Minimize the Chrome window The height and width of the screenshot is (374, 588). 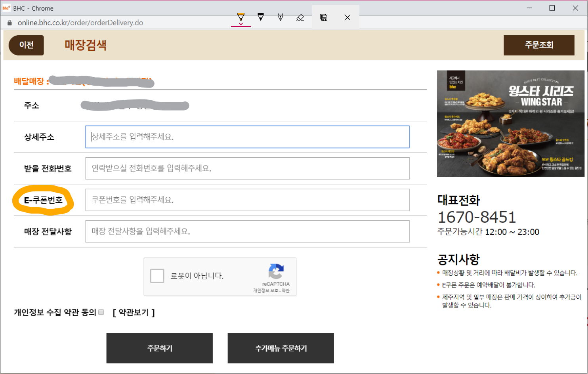click(x=529, y=8)
